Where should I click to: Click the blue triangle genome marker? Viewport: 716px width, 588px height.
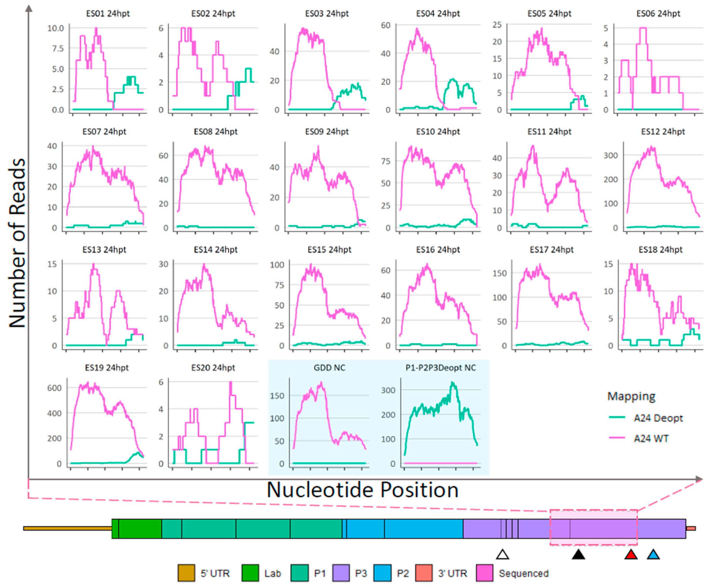(x=653, y=555)
